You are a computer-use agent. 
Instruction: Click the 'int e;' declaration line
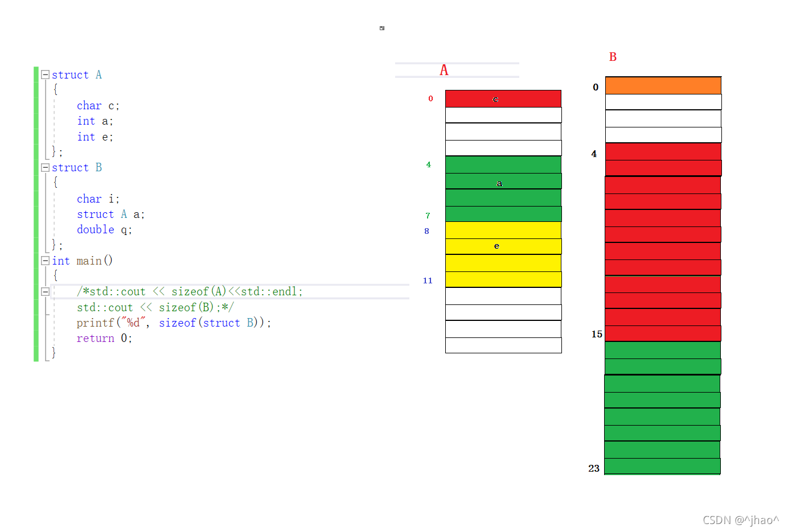click(95, 137)
